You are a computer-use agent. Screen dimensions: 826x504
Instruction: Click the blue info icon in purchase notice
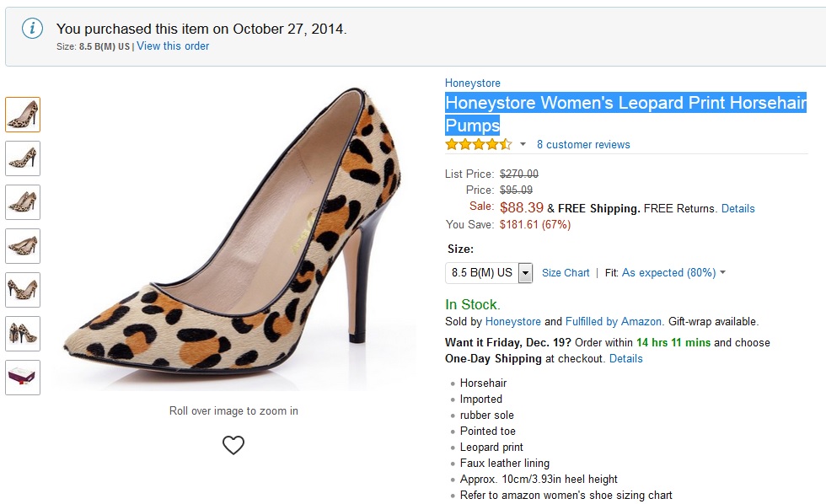pos(32,29)
